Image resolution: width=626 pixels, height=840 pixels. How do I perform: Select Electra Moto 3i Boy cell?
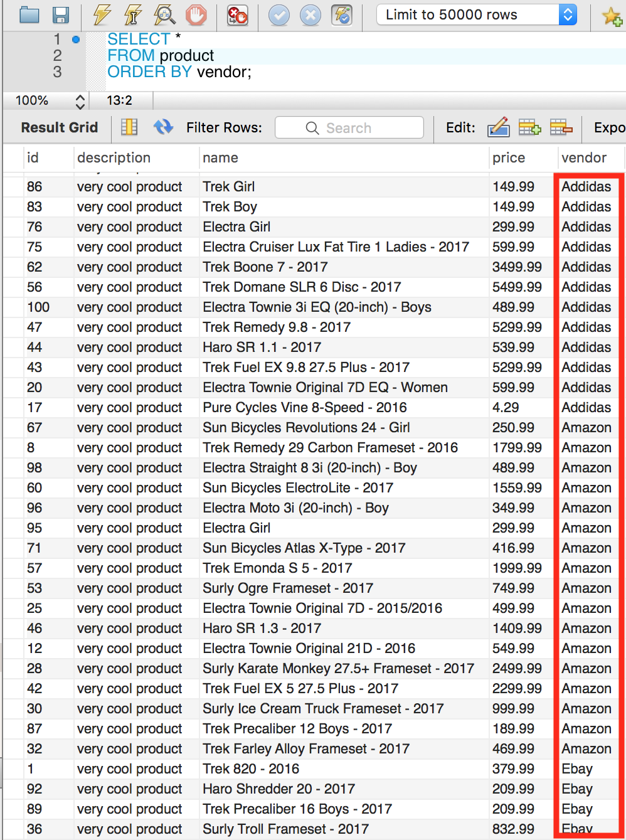point(344,508)
